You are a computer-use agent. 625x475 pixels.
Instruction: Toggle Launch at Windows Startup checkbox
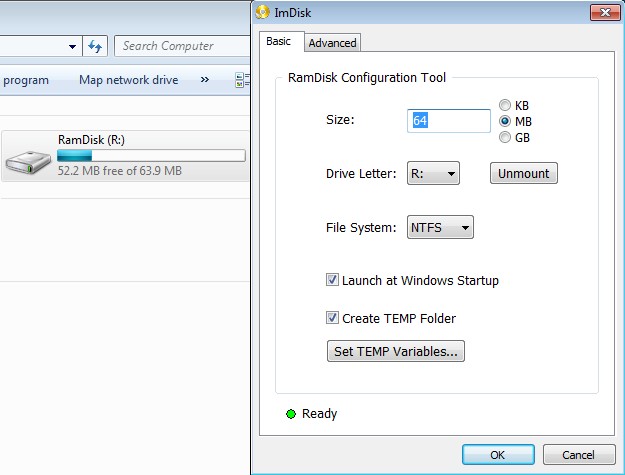(x=332, y=280)
